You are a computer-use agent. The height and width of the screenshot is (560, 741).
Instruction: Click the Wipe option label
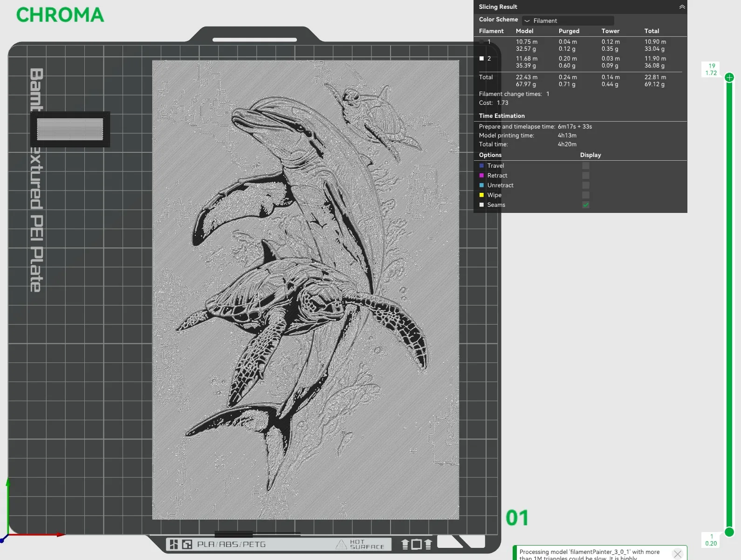tap(494, 195)
